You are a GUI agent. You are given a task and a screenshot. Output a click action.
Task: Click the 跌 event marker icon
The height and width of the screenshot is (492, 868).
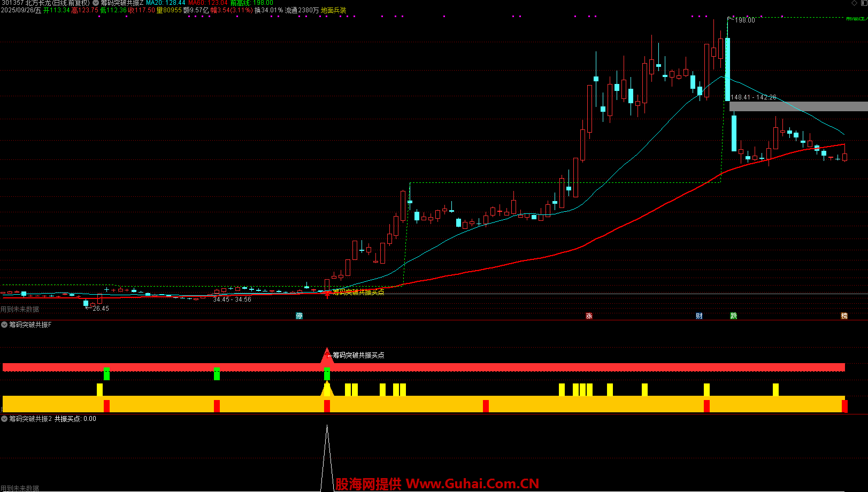coord(734,316)
